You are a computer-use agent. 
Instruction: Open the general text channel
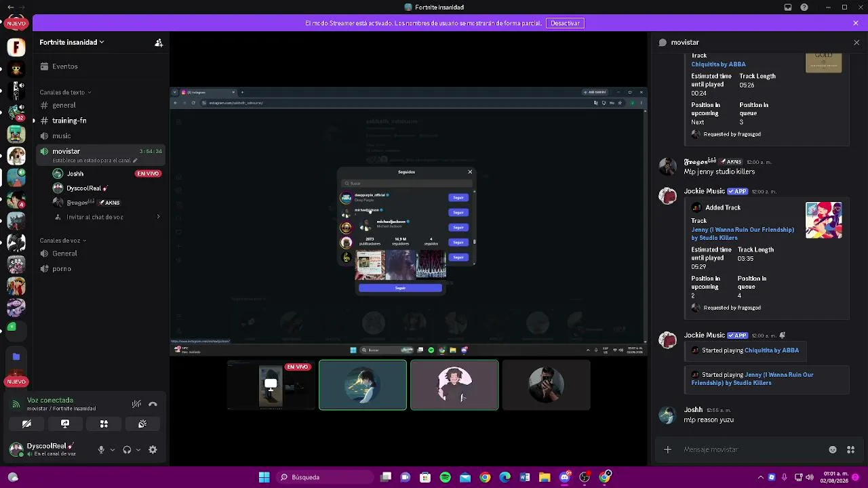click(102, 106)
